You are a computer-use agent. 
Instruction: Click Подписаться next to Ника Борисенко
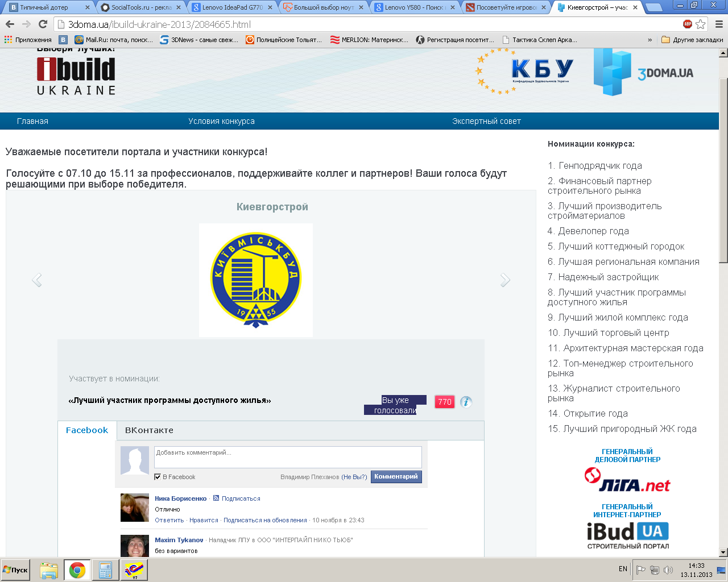241,498
